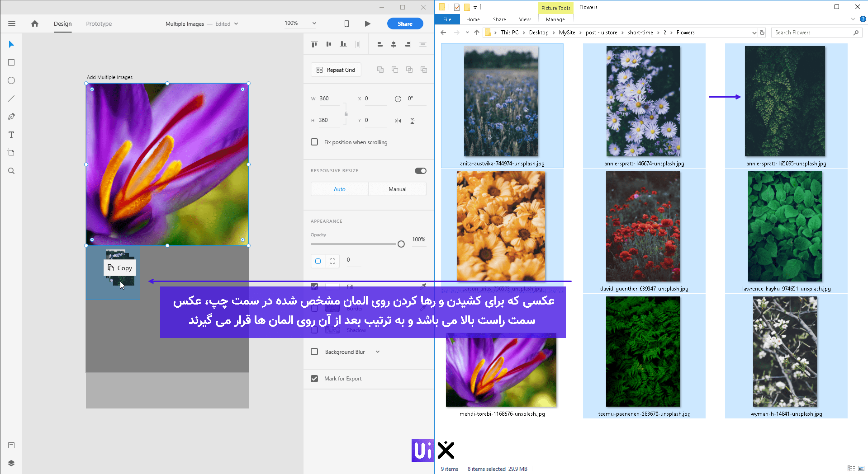The height and width of the screenshot is (474, 868).
Task: Open Quick Access Toolbar customize dropdown
Action: 475,7
